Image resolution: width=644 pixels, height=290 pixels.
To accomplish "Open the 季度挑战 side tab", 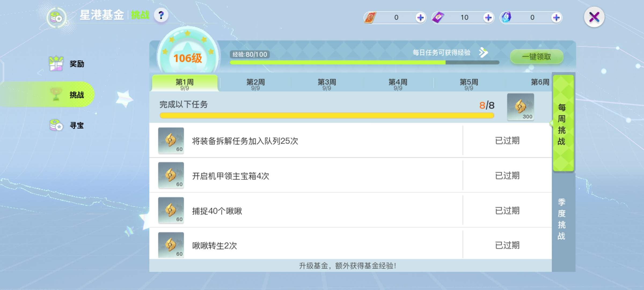I will point(562,219).
